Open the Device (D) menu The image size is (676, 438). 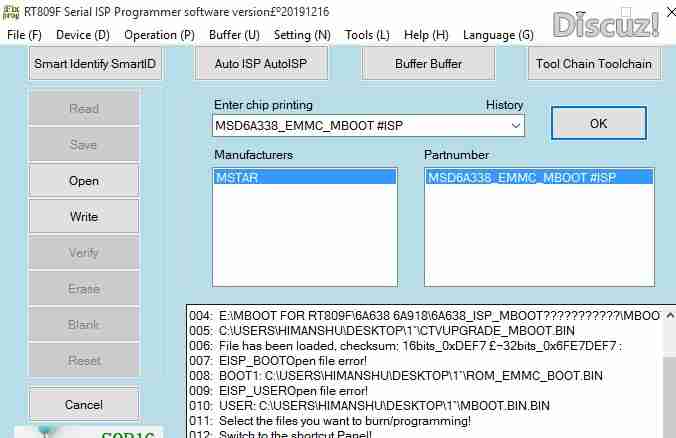(83, 34)
